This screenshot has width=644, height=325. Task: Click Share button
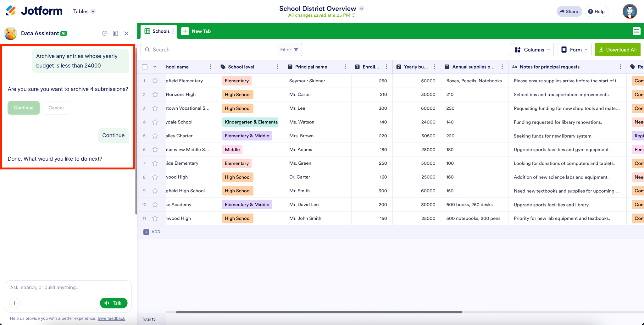[569, 11]
